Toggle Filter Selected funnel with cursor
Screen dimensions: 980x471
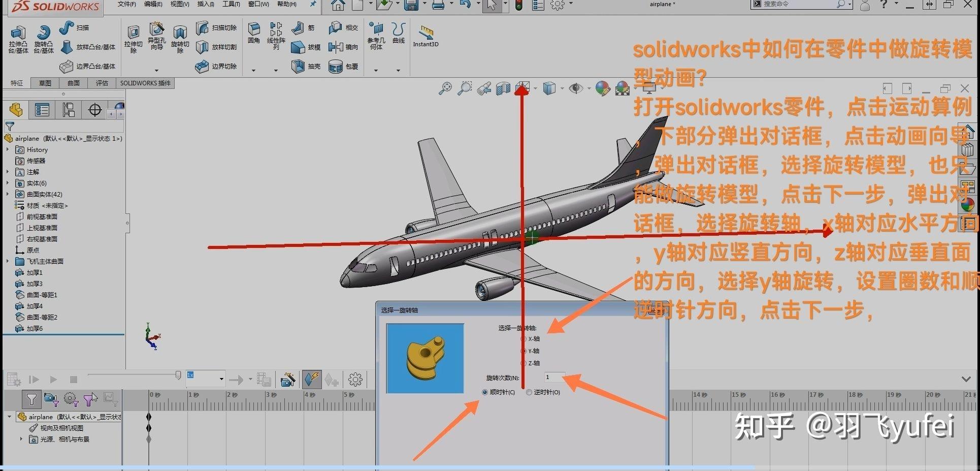click(x=91, y=399)
